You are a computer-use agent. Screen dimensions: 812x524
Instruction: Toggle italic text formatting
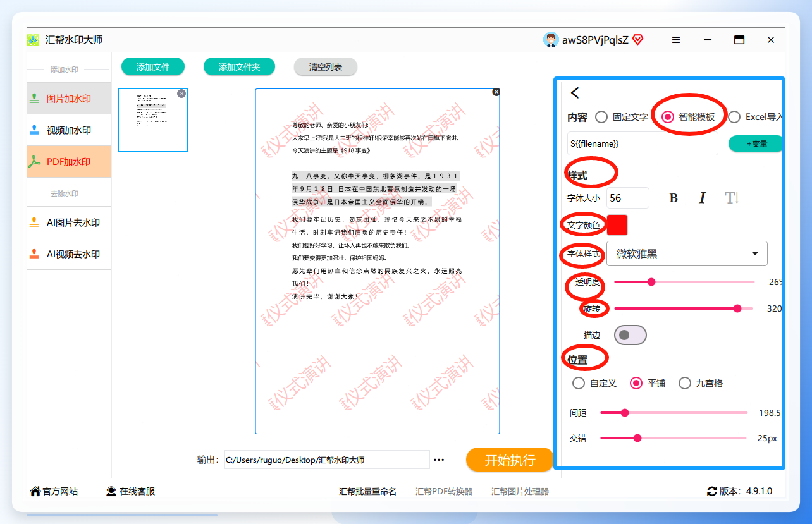click(x=702, y=198)
